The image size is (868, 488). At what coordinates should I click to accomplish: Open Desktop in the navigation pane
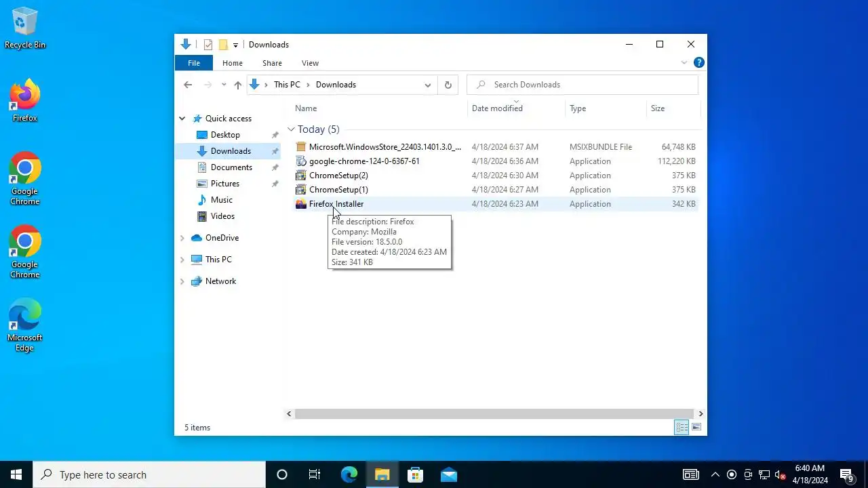tap(225, 135)
